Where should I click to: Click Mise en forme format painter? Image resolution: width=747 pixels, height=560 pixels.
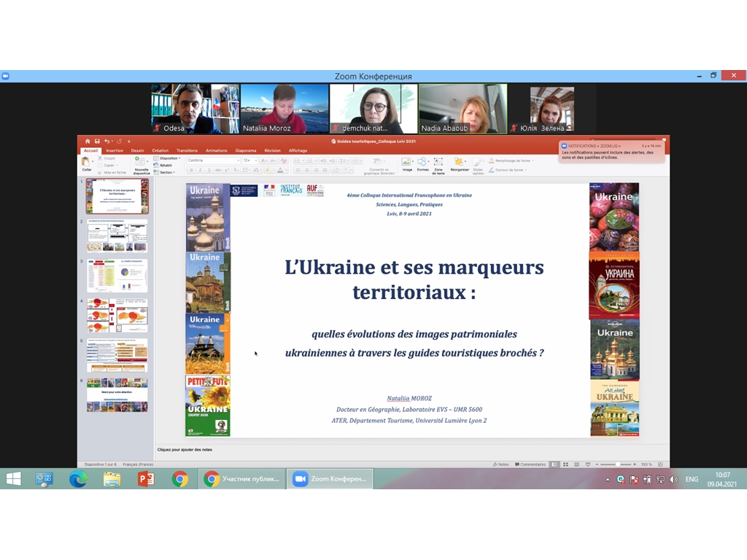coord(112,172)
